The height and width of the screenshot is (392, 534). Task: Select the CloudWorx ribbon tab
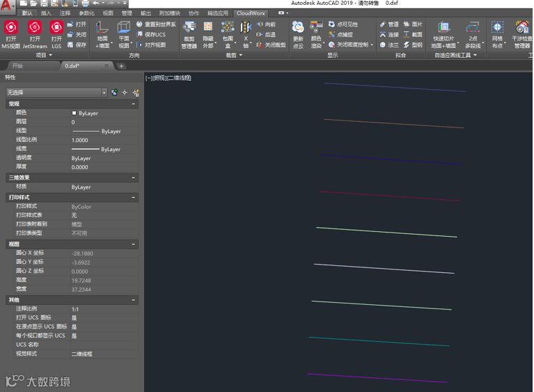tap(251, 13)
